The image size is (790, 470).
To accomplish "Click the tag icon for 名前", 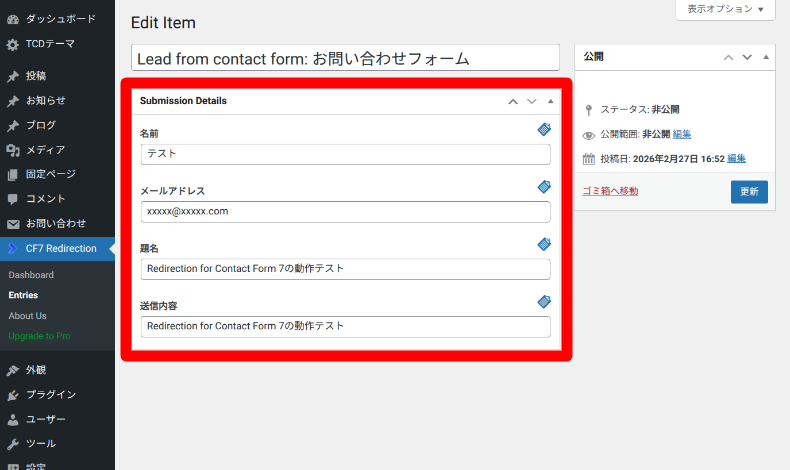I will point(544,129).
